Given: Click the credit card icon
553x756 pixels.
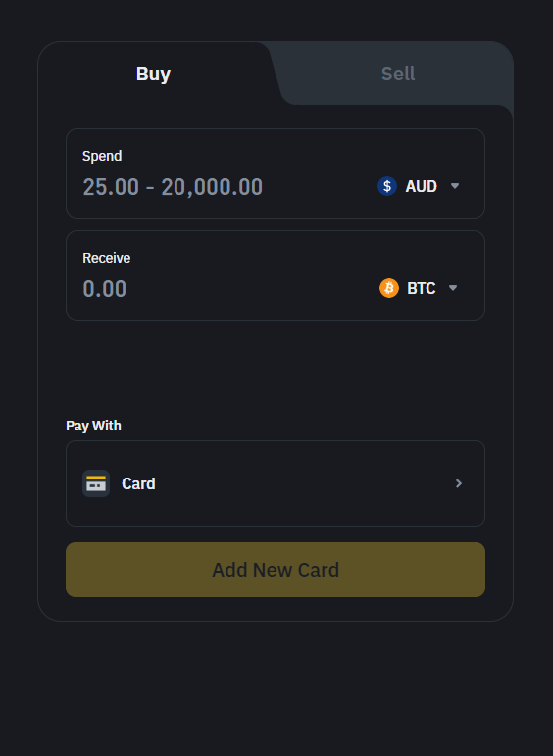Looking at the screenshot, I should point(96,483).
